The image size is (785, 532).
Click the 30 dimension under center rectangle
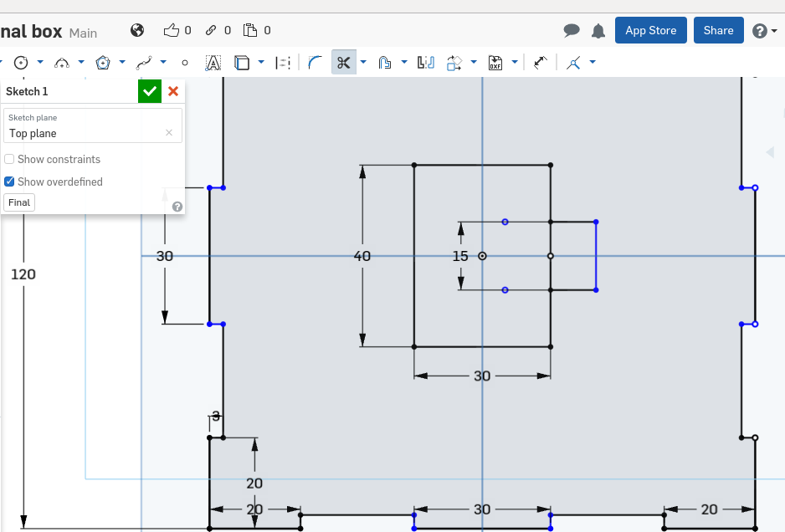(x=481, y=376)
